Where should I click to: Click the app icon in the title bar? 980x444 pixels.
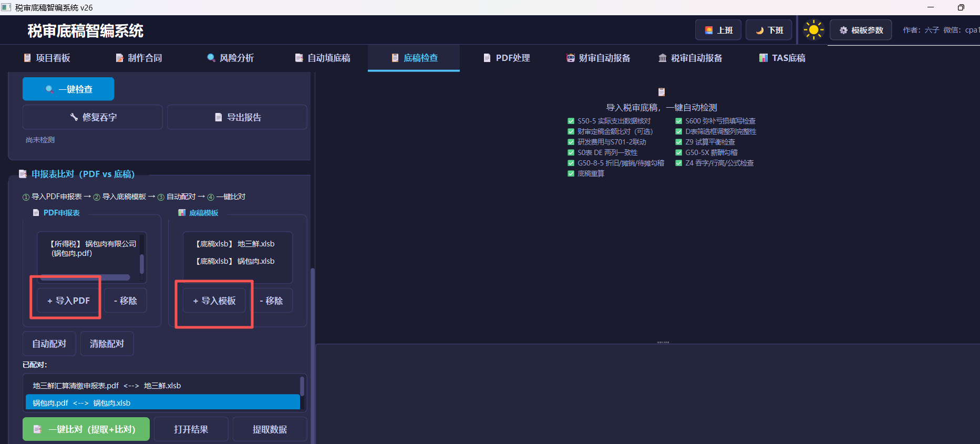click(x=6, y=7)
